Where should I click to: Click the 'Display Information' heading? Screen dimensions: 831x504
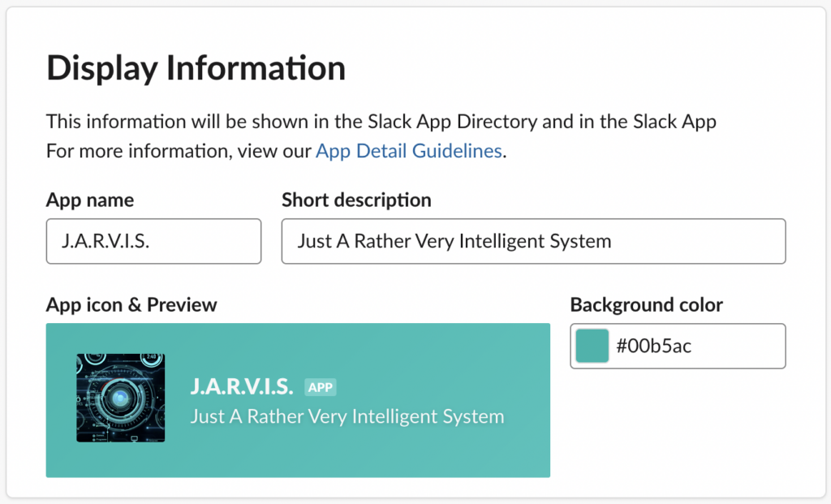196,68
